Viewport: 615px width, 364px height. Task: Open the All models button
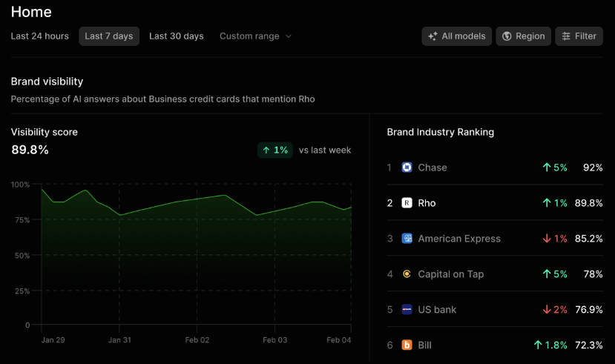(456, 36)
